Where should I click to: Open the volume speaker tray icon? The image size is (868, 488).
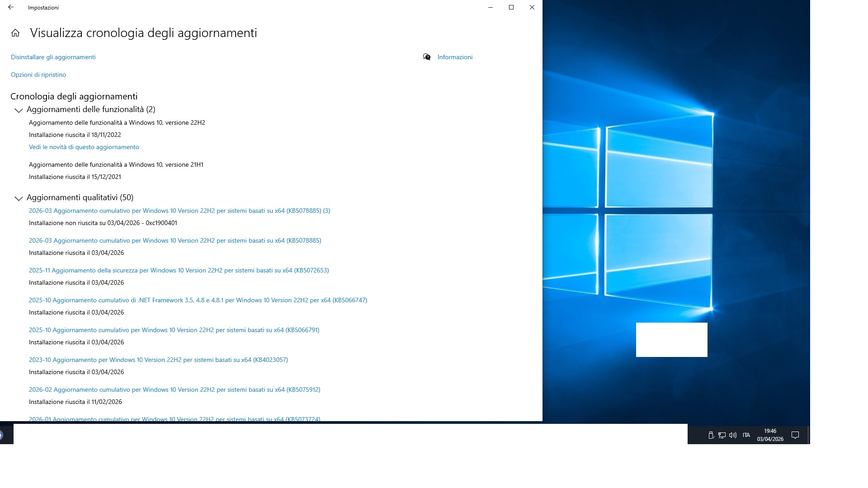pyautogui.click(x=733, y=435)
